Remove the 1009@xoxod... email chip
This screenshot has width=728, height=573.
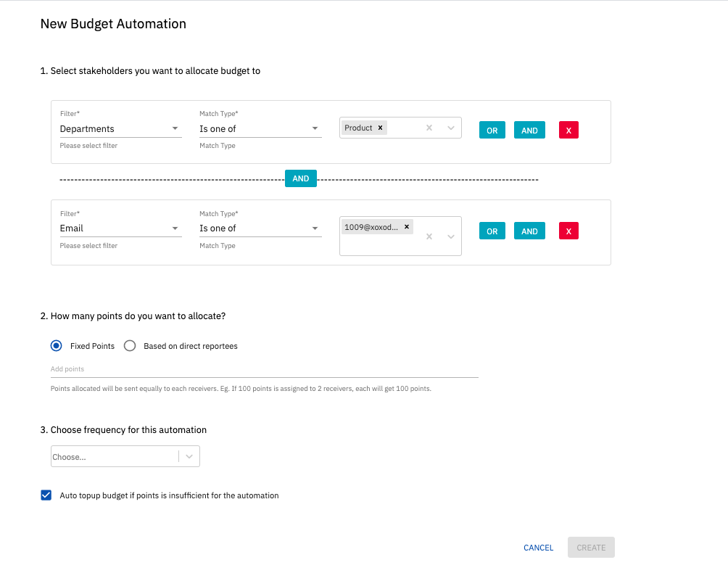tap(407, 227)
